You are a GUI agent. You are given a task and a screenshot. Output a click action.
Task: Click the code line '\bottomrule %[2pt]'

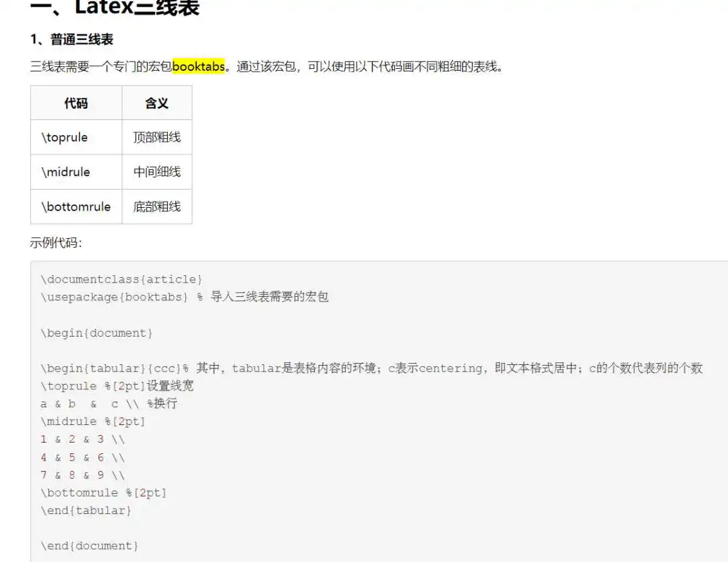coord(104,493)
